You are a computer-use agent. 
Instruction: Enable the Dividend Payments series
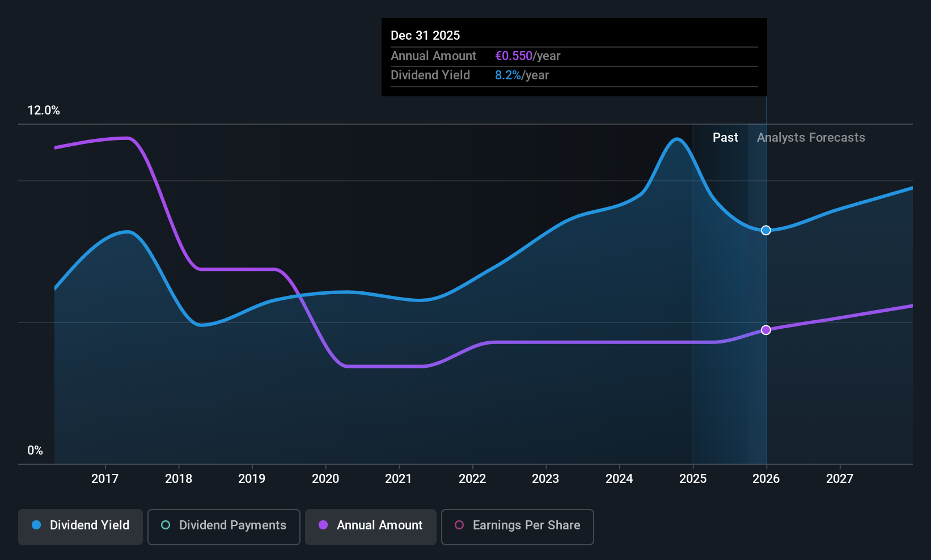(223, 527)
